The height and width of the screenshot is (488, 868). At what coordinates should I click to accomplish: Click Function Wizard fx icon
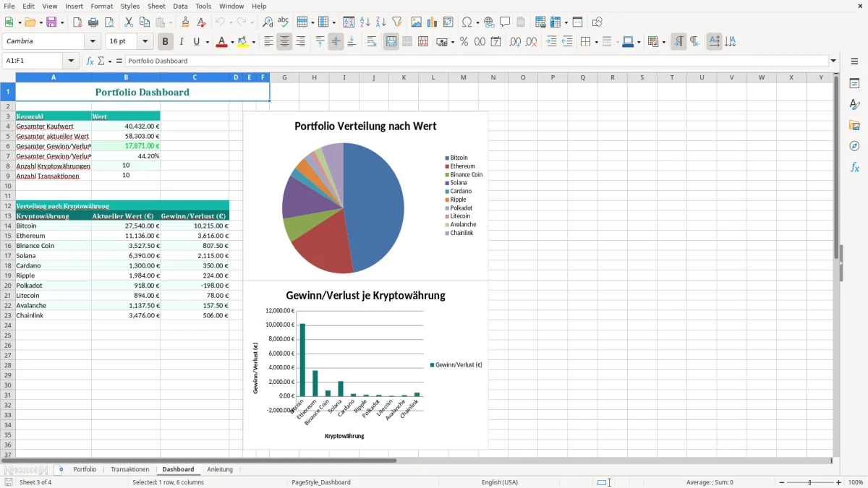90,61
